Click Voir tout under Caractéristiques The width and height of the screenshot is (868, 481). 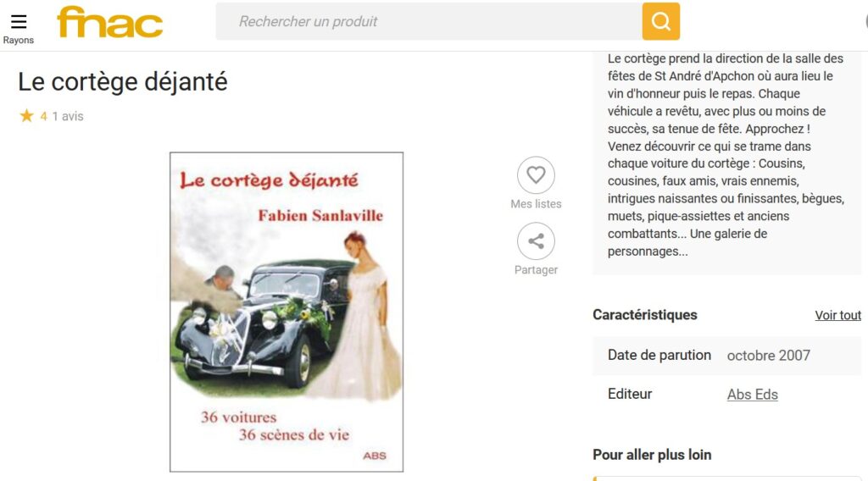coord(837,315)
